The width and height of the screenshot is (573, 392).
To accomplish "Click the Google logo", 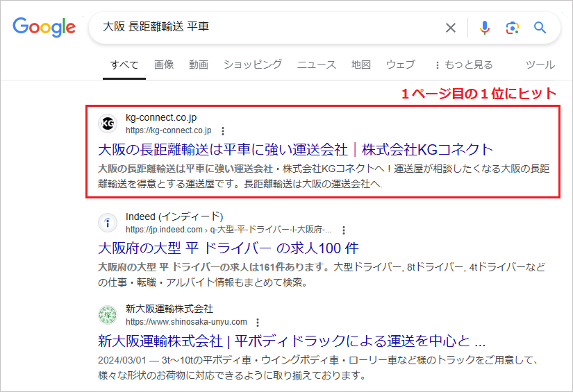I will click(44, 27).
